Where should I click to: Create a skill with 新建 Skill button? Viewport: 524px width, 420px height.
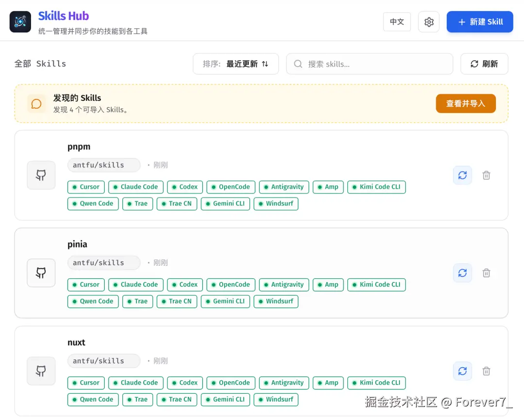(480, 22)
